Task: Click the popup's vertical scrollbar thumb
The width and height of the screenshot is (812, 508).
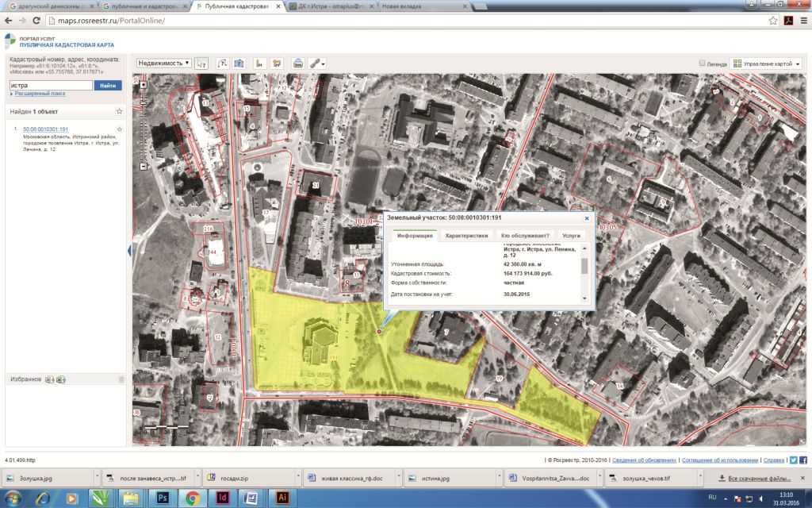Action: point(584,266)
